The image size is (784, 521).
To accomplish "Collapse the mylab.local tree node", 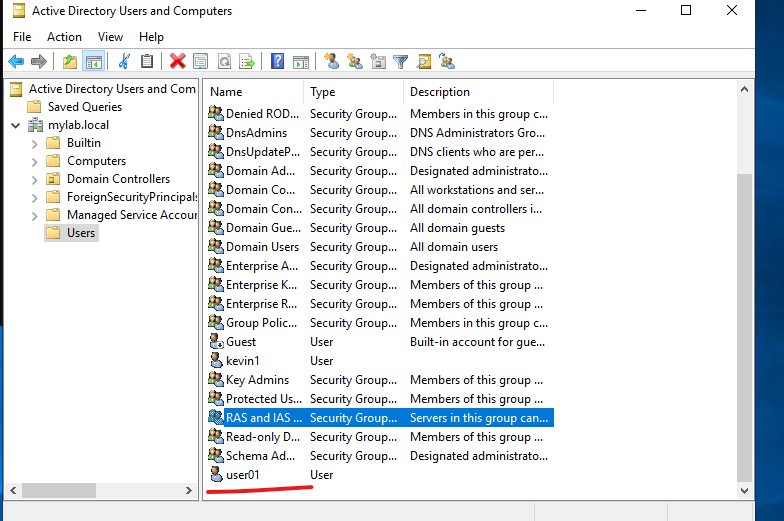I will (x=16, y=125).
